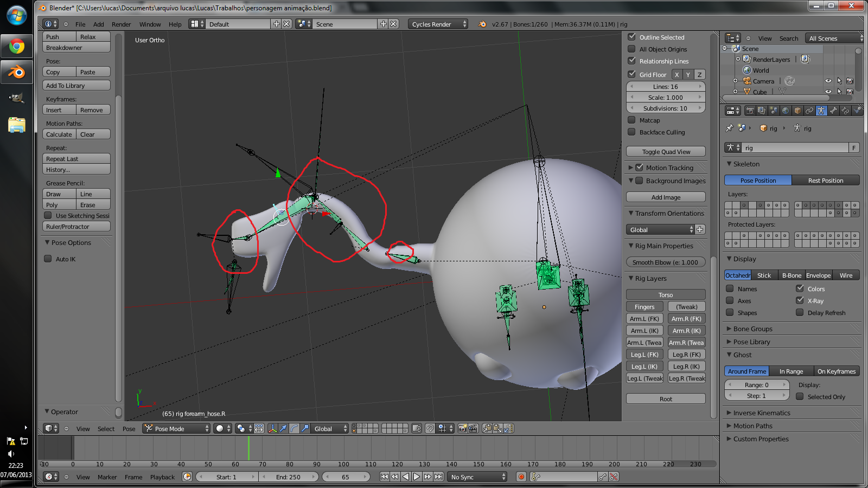The height and width of the screenshot is (488, 868).
Task: Expand the Inverse Kinematics panel
Action: pos(730,413)
